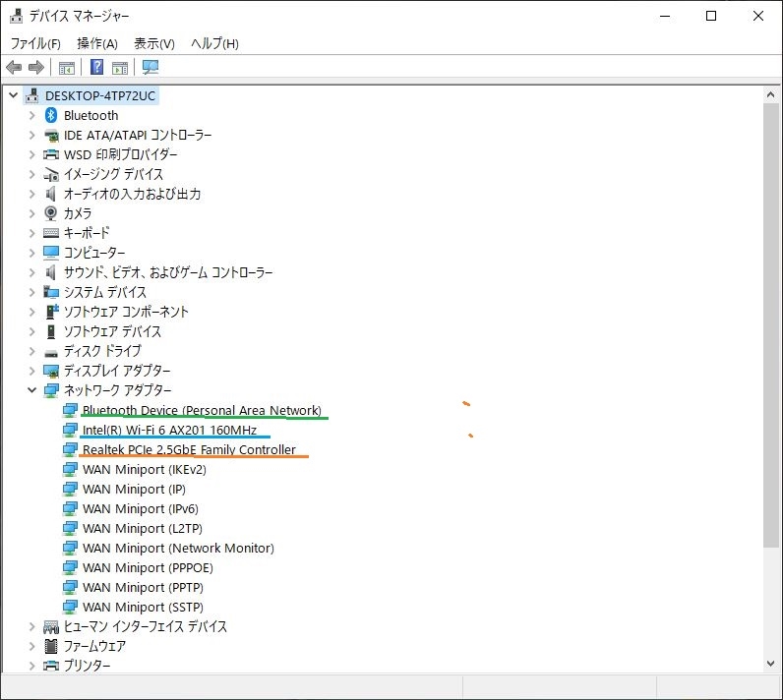
Task: Select WAN Miniport (SSTP)
Action: (143, 608)
